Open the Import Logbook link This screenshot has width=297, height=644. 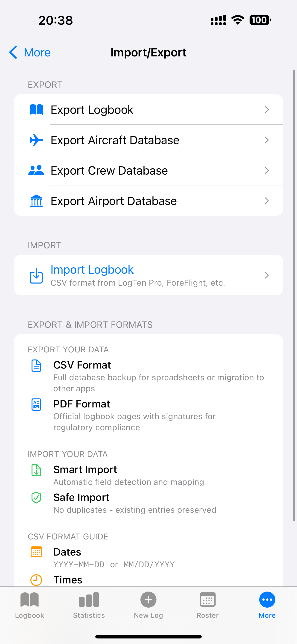pos(92,269)
